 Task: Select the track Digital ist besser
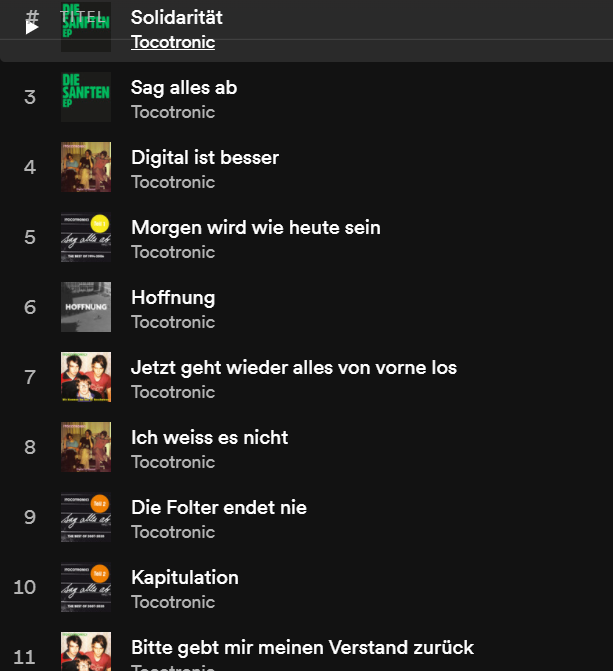205,157
